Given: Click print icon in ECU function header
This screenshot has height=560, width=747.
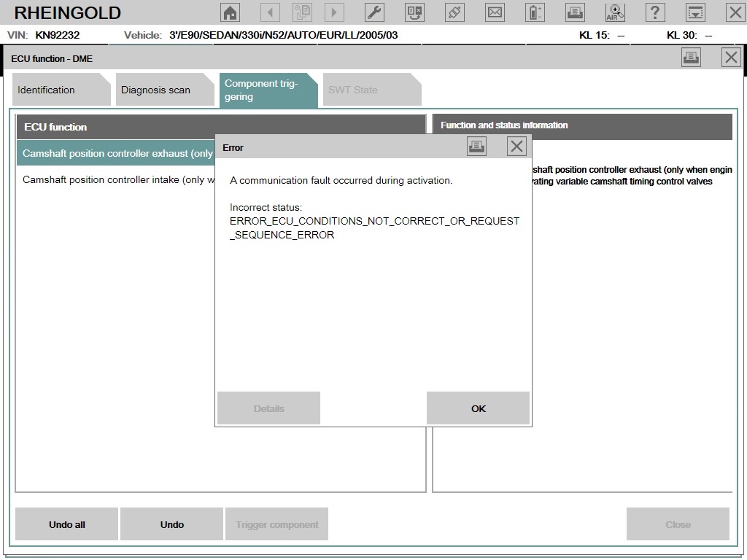Looking at the screenshot, I should pyautogui.click(x=691, y=58).
